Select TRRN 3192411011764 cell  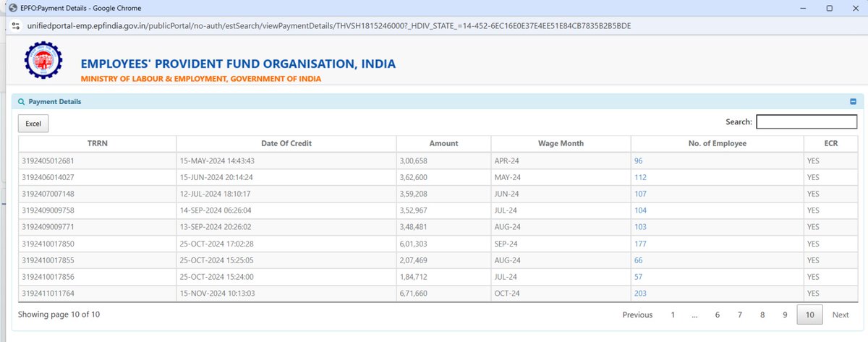97,294
